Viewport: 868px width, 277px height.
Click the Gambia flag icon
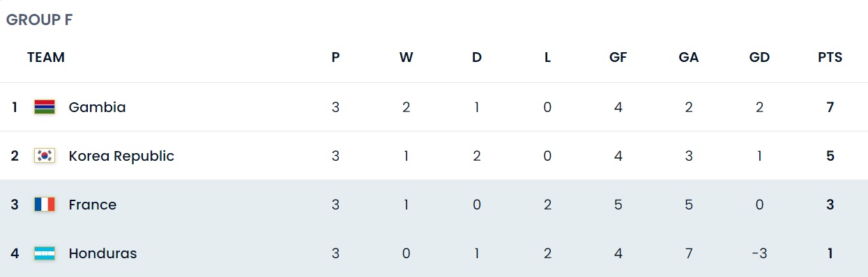pyautogui.click(x=45, y=107)
